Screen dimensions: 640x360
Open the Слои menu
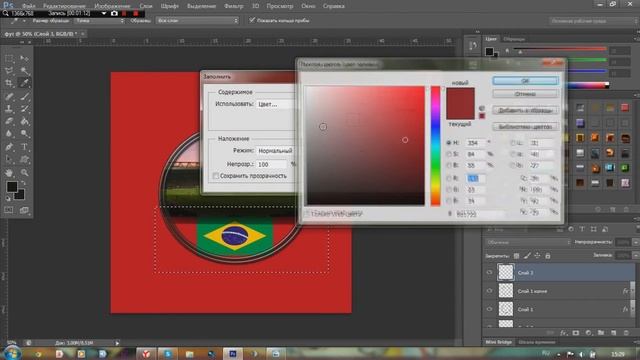pos(146,6)
